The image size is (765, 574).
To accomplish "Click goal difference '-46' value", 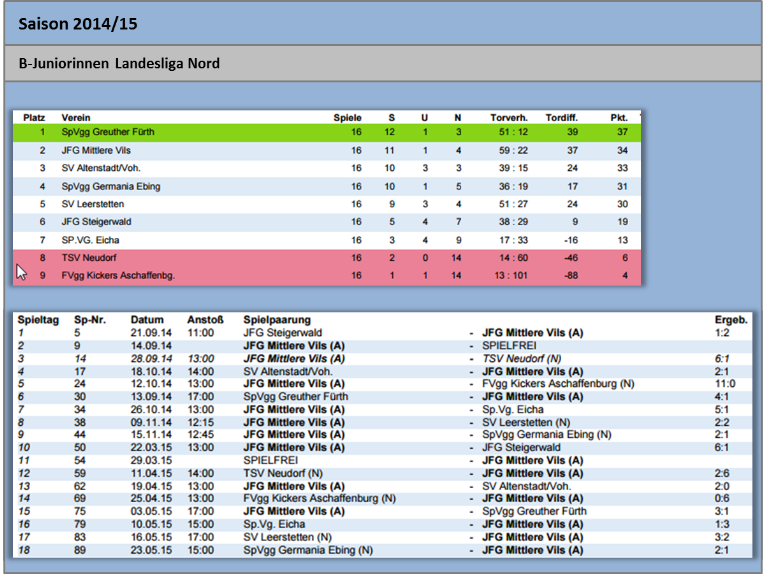I will [x=571, y=258].
